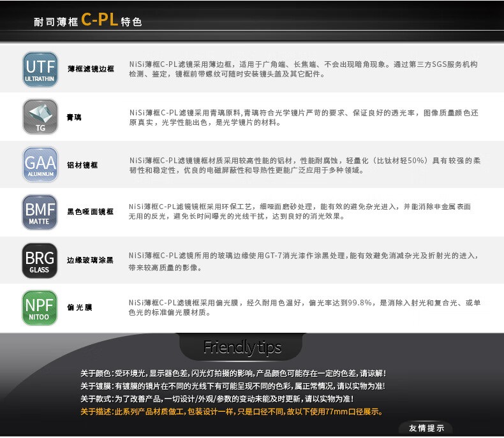504x438 pixels.
Task: Select the GAA Aluminum badge icon
Action: coord(40,164)
